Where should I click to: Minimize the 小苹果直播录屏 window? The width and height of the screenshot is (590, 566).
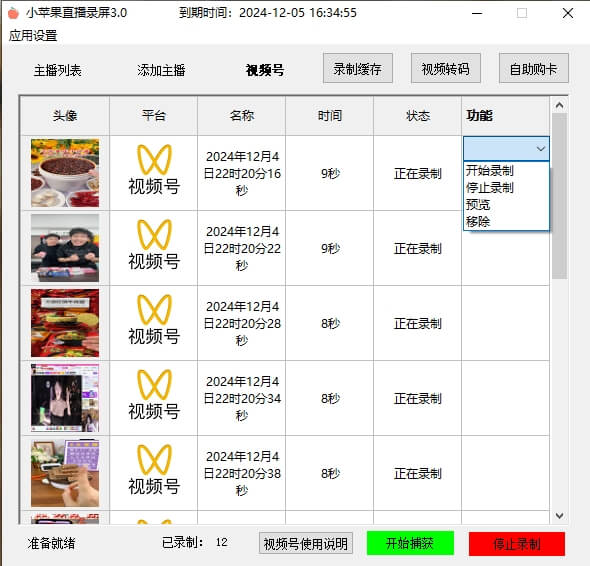(x=477, y=13)
